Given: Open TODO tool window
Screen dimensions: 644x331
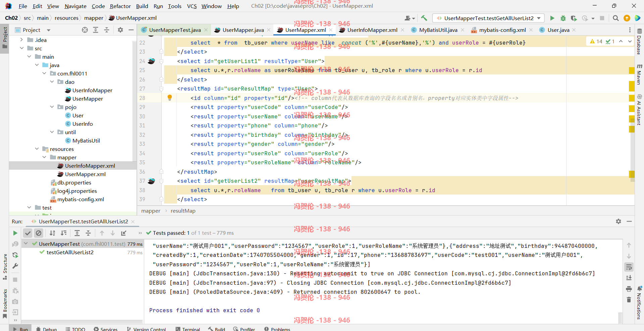Looking at the screenshot, I should (x=75, y=329).
